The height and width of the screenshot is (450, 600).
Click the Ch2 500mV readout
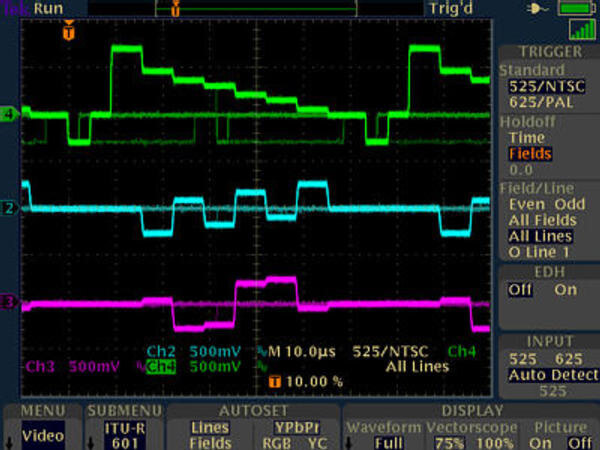194,351
